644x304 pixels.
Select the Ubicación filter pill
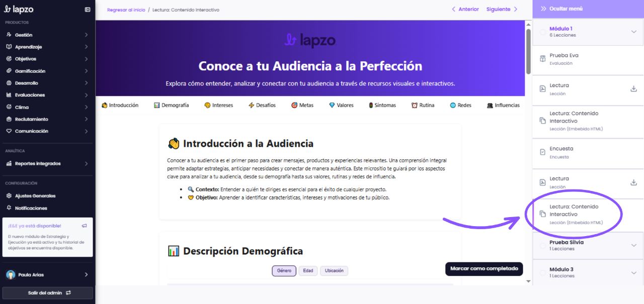[x=334, y=271]
